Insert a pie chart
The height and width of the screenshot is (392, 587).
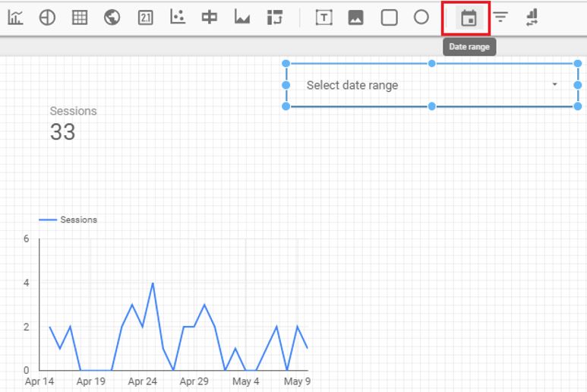[47, 17]
